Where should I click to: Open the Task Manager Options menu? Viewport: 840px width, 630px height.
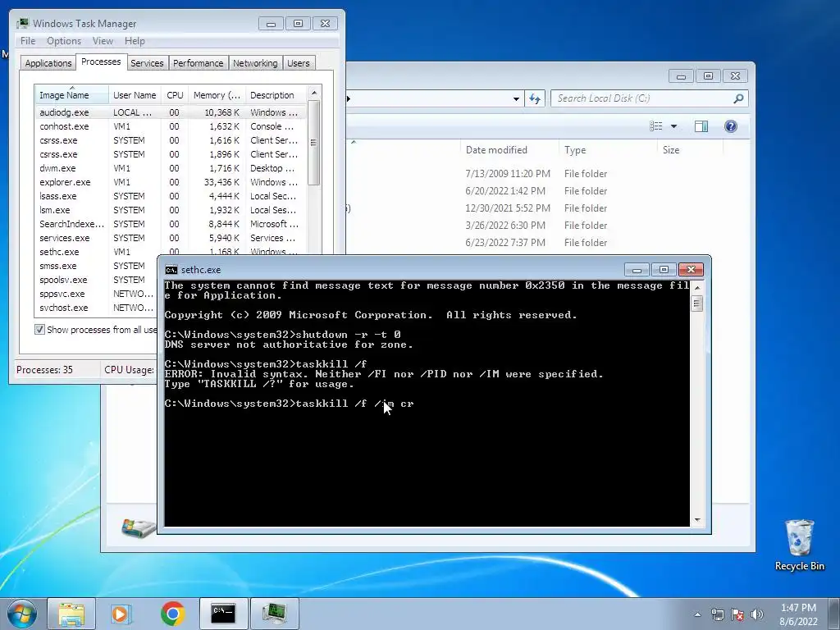pos(64,41)
